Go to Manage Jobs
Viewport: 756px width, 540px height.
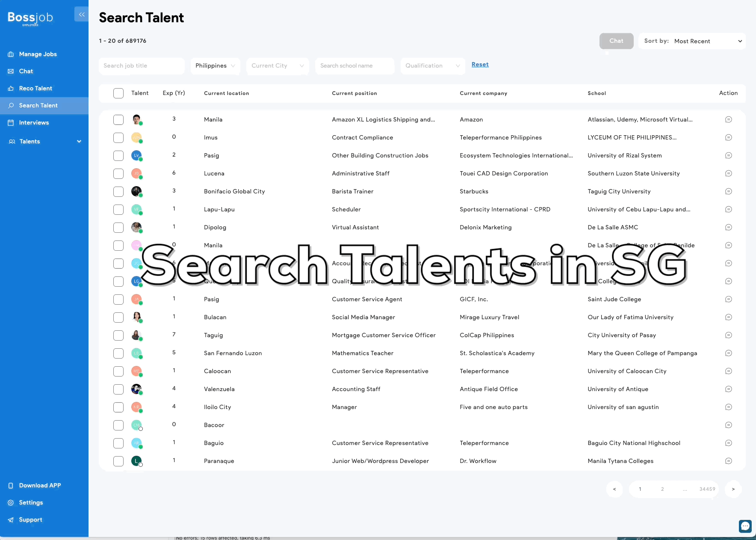(x=38, y=54)
